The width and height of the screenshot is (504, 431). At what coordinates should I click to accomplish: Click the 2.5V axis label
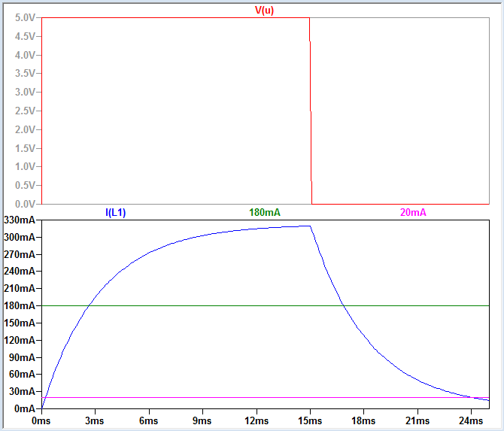[25, 111]
